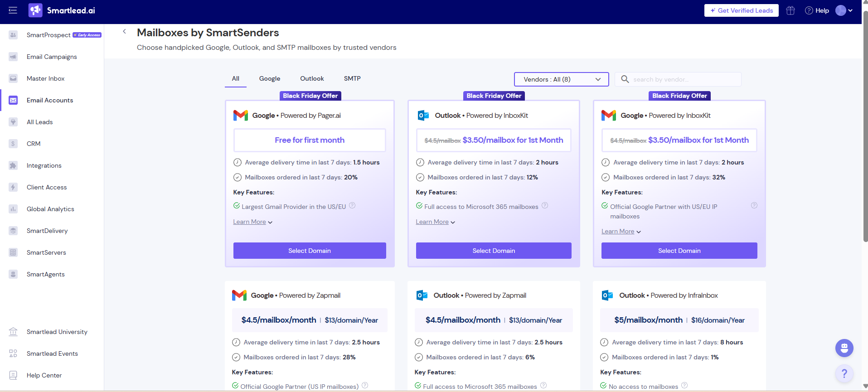Open the Help link in header
This screenshot has width=868, height=392.
(x=822, y=10)
